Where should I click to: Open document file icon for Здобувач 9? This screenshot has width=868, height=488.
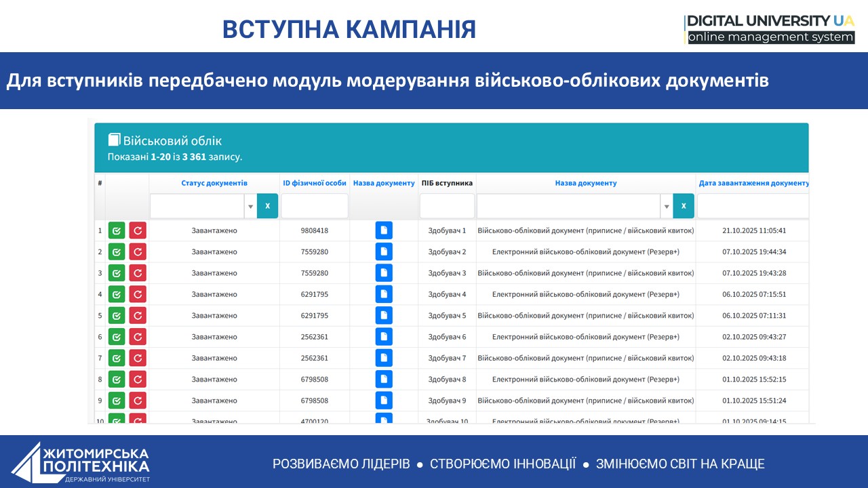coord(384,401)
